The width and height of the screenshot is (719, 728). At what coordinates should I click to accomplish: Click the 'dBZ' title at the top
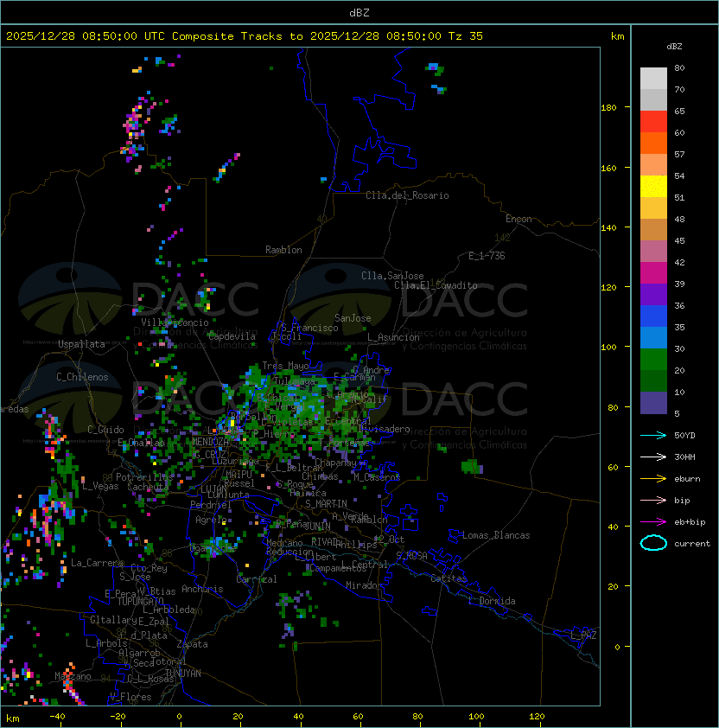click(x=359, y=12)
